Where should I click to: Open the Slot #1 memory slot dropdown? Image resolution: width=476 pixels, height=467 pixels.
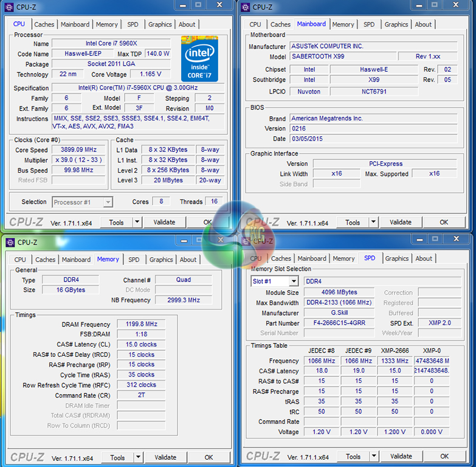(x=293, y=282)
